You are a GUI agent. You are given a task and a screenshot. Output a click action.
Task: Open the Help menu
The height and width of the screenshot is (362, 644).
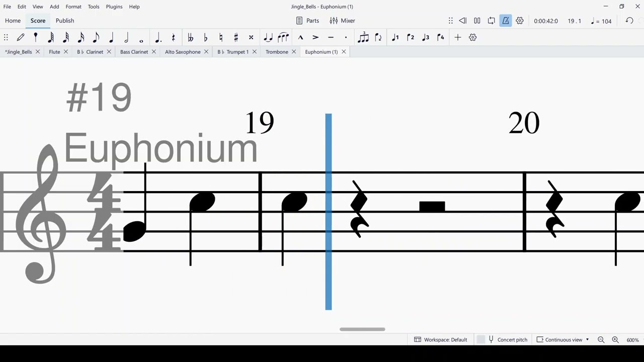134,7
